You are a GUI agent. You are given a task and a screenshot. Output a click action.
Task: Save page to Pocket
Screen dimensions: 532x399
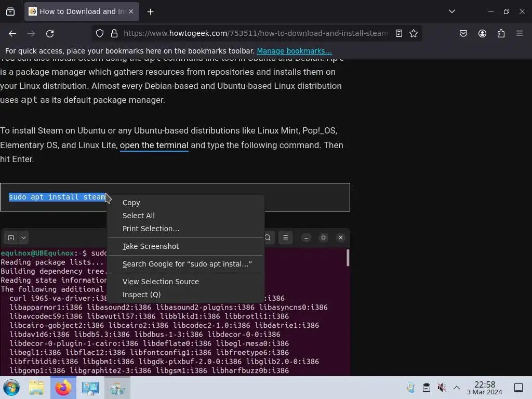(x=463, y=33)
